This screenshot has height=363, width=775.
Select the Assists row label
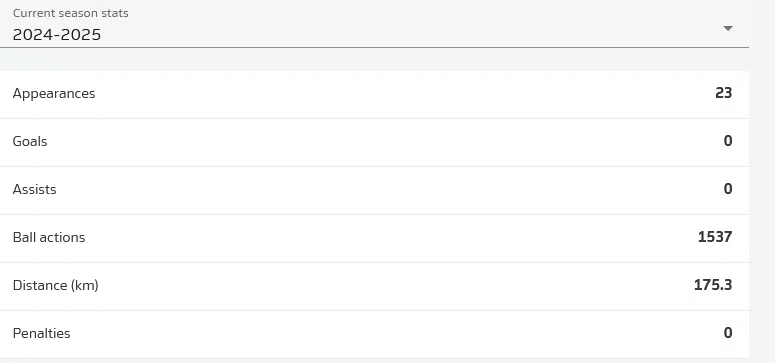point(35,189)
